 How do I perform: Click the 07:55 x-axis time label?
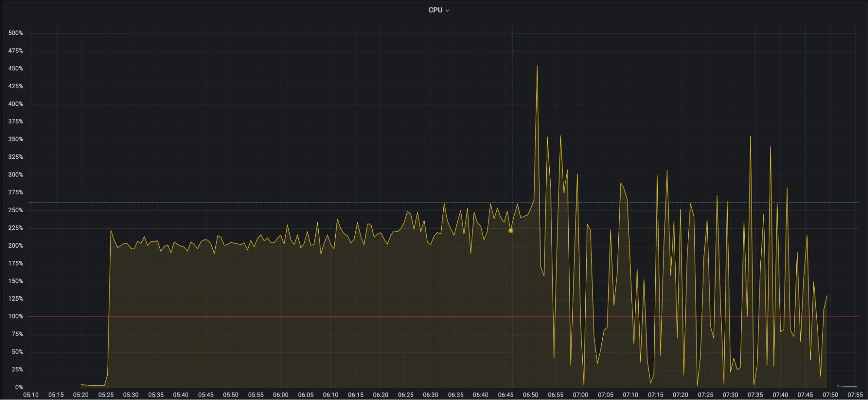pos(855,395)
